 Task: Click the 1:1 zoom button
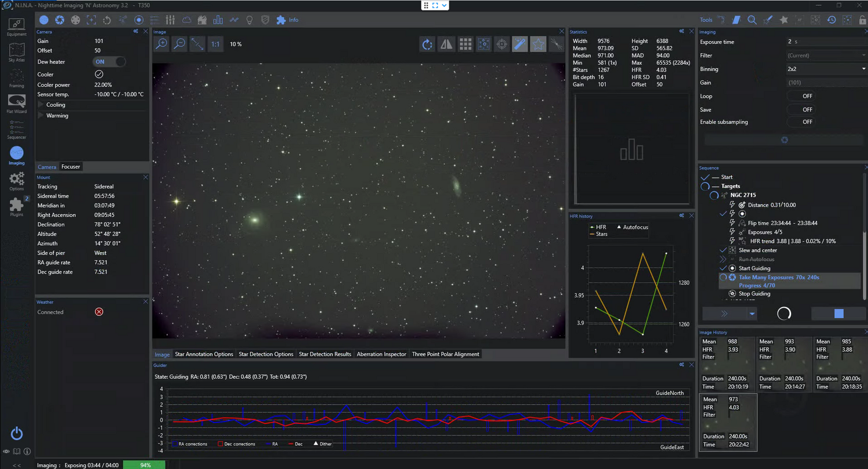215,44
